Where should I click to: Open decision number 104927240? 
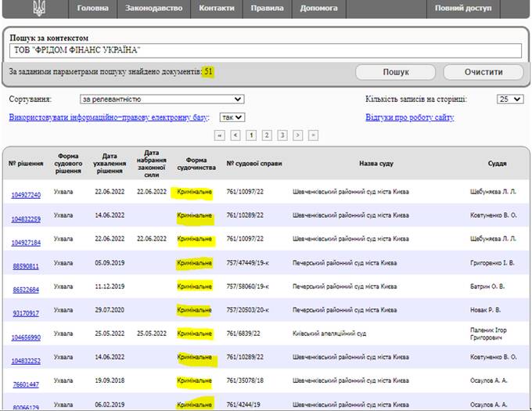(x=26, y=195)
